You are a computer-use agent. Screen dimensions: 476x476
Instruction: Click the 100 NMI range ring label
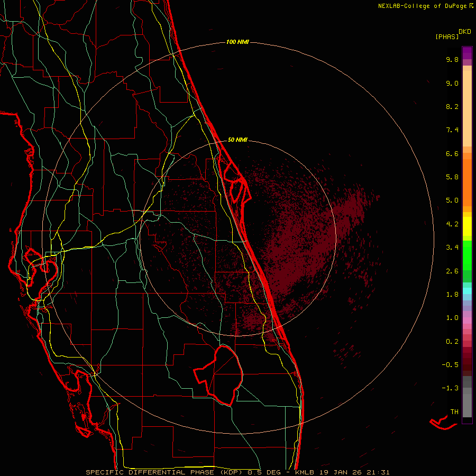237,42
